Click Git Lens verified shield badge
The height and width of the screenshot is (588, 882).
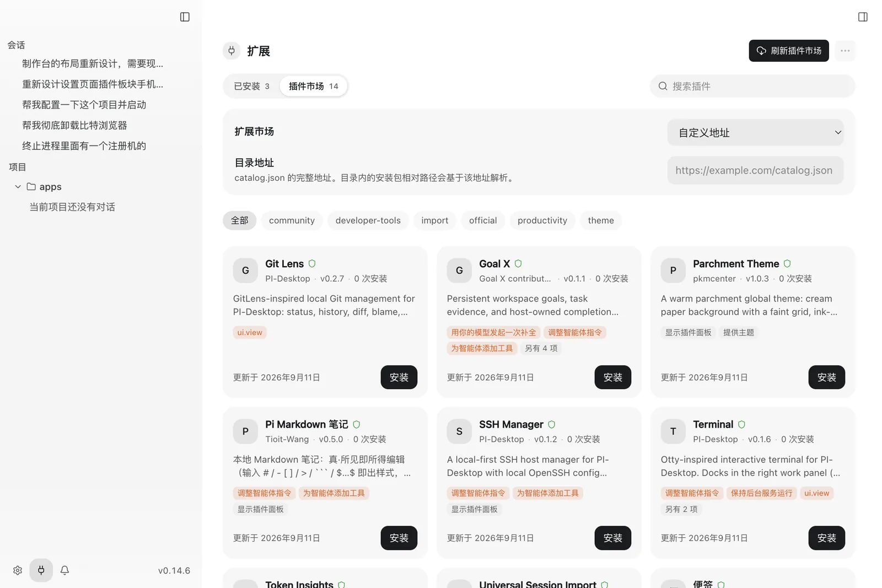tap(312, 263)
